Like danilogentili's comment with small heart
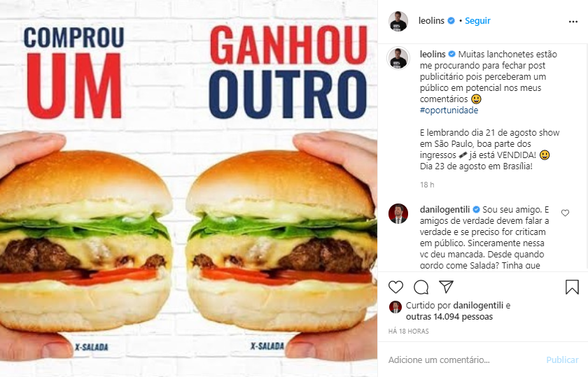Image resolution: width=588 pixels, height=377 pixels. click(565, 213)
